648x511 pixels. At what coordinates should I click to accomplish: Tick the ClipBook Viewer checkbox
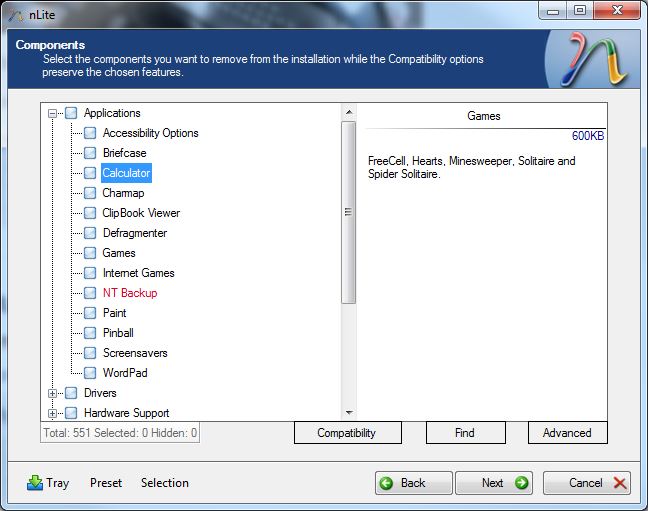pyautogui.click(x=90, y=213)
